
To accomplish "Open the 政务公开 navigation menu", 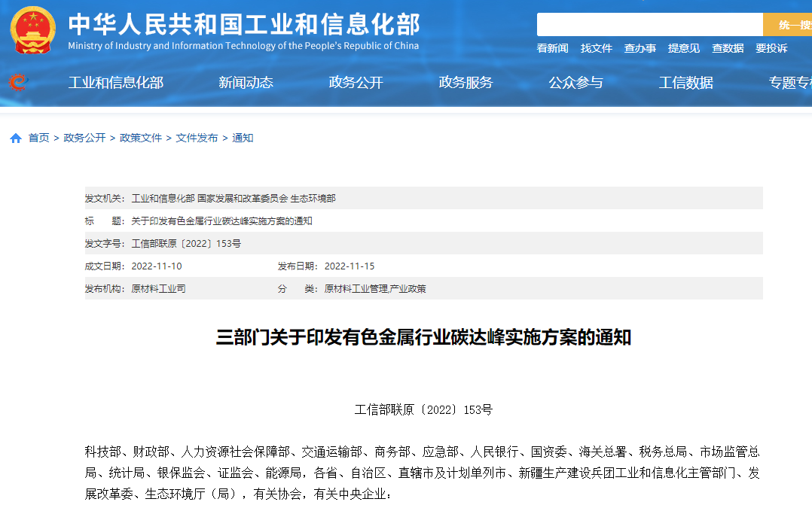I will tap(356, 83).
